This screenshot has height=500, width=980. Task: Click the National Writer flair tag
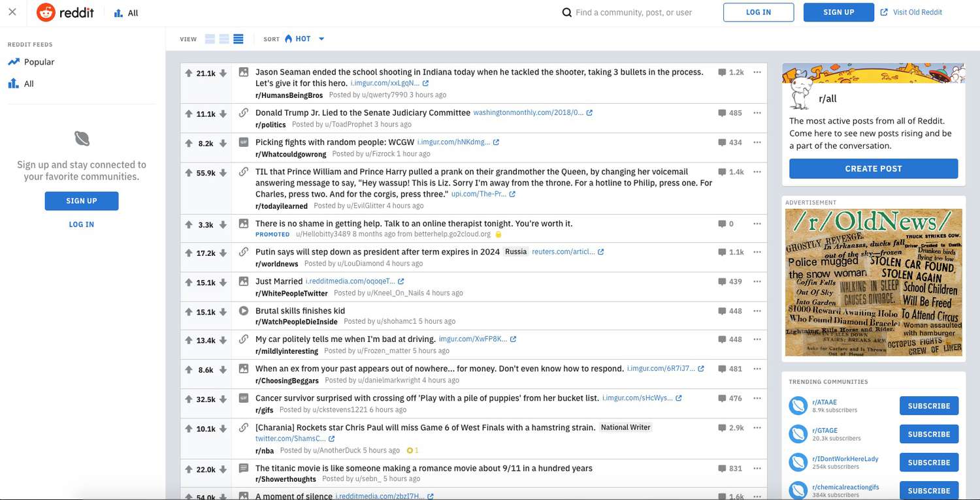(626, 428)
